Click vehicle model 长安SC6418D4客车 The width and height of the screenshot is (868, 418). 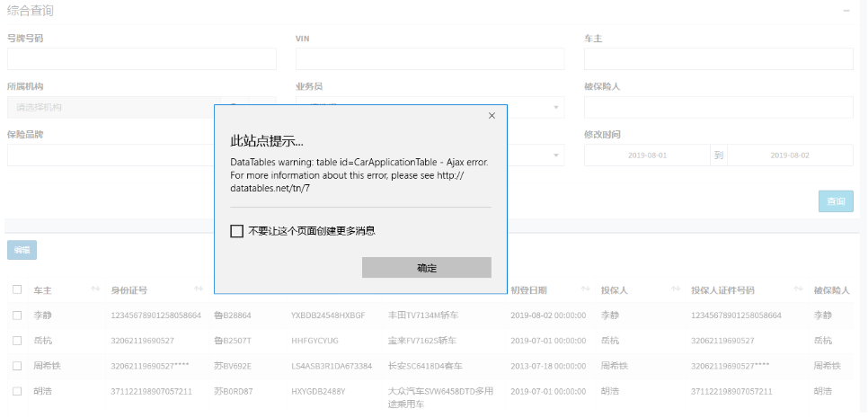click(x=426, y=366)
